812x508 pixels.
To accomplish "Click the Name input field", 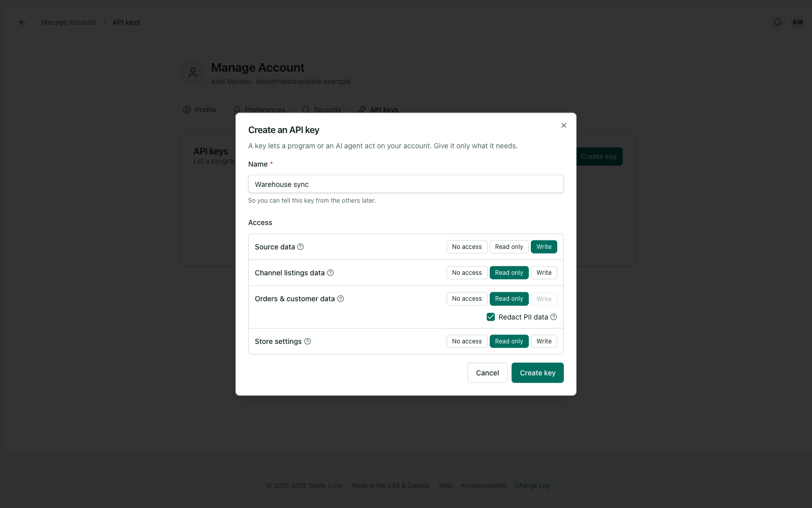I will (406, 184).
